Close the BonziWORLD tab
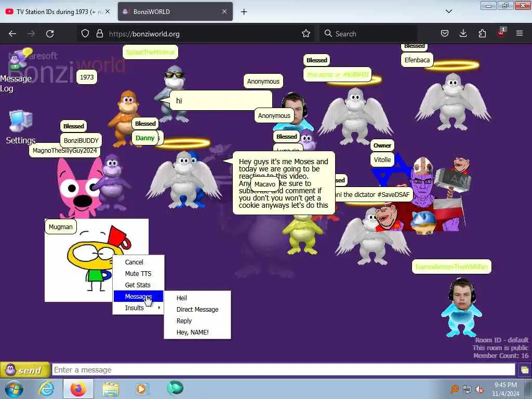This screenshot has width=532, height=399. [224, 11]
